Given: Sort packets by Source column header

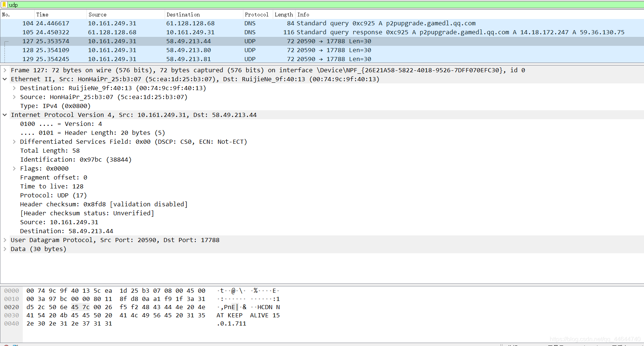Looking at the screenshot, I should (x=126, y=15).
